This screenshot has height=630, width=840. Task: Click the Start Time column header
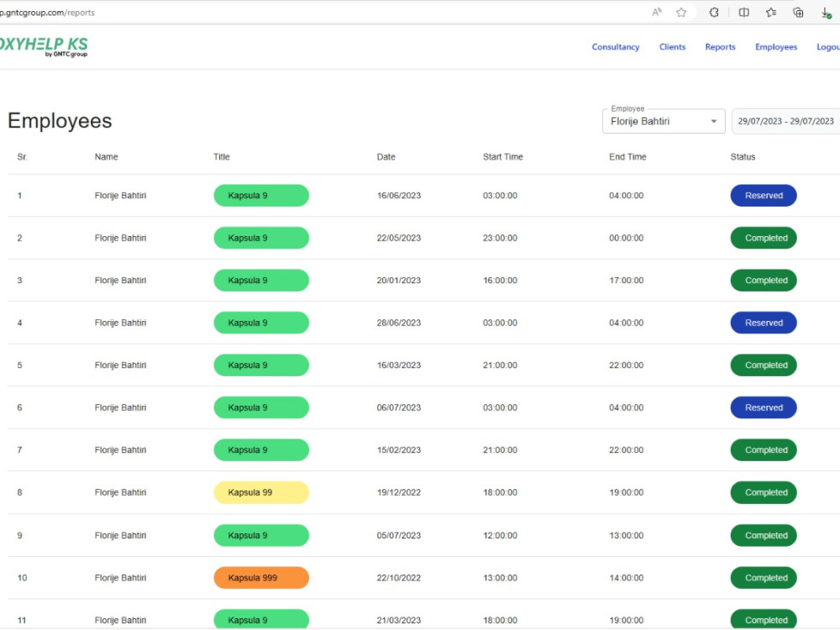point(502,157)
